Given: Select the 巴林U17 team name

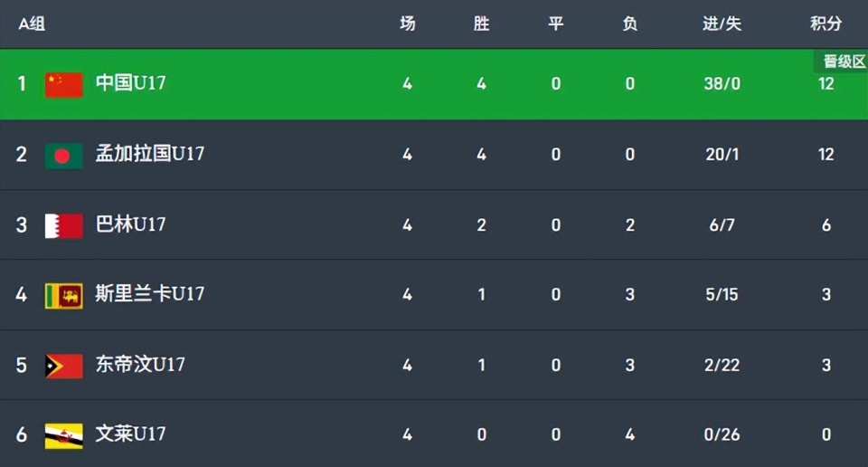Looking at the screenshot, I should point(131,224).
